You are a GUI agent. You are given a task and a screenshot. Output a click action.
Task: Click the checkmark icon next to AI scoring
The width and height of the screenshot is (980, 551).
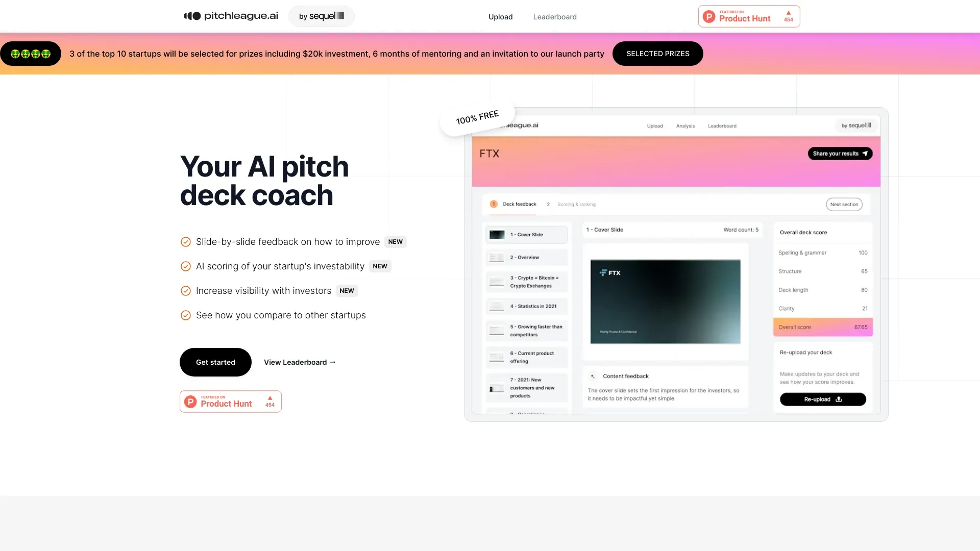click(x=185, y=266)
